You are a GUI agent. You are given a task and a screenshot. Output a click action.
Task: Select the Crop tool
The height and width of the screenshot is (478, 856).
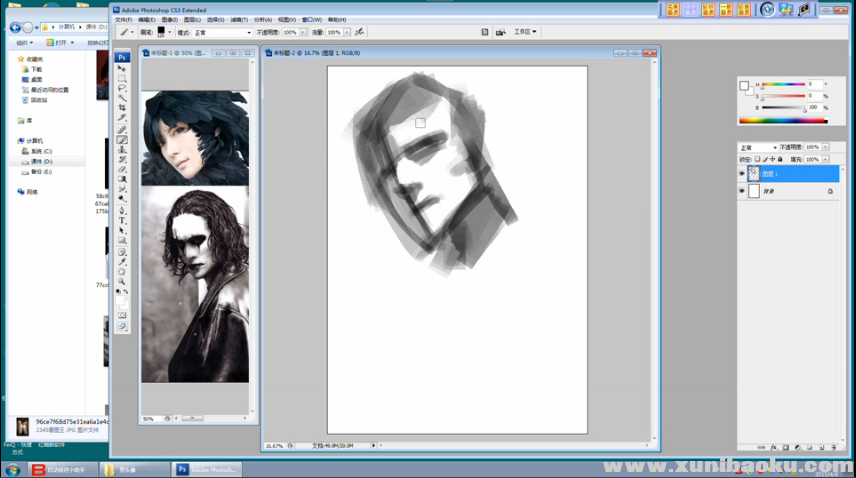[x=122, y=108]
